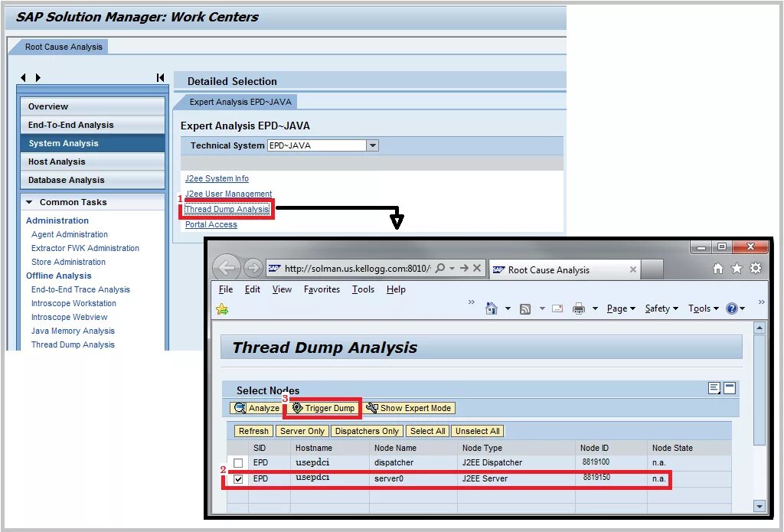Image resolution: width=784 pixels, height=532 pixels.
Task: Open the Page dropdown in the browser toolbar
Action: pos(620,308)
